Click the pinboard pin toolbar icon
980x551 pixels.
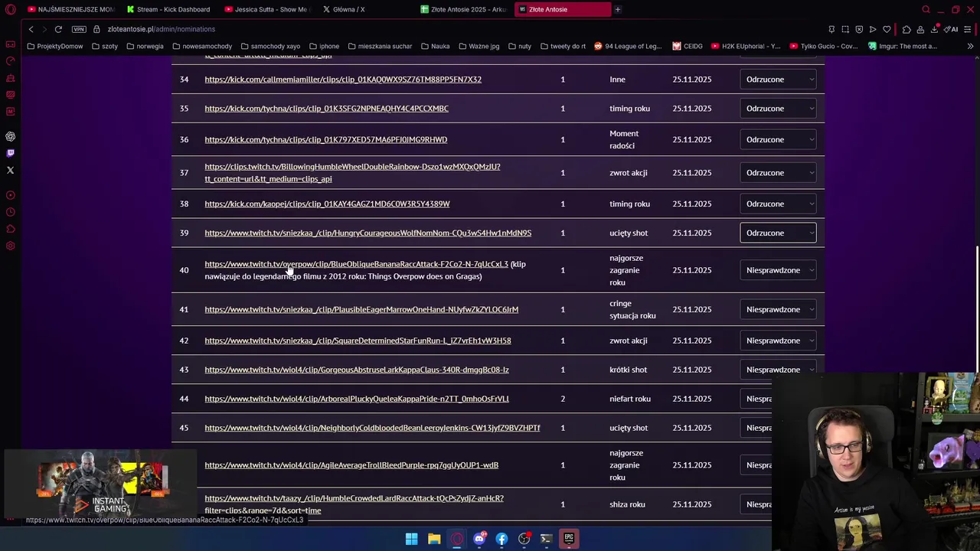click(x=831, y=29)
